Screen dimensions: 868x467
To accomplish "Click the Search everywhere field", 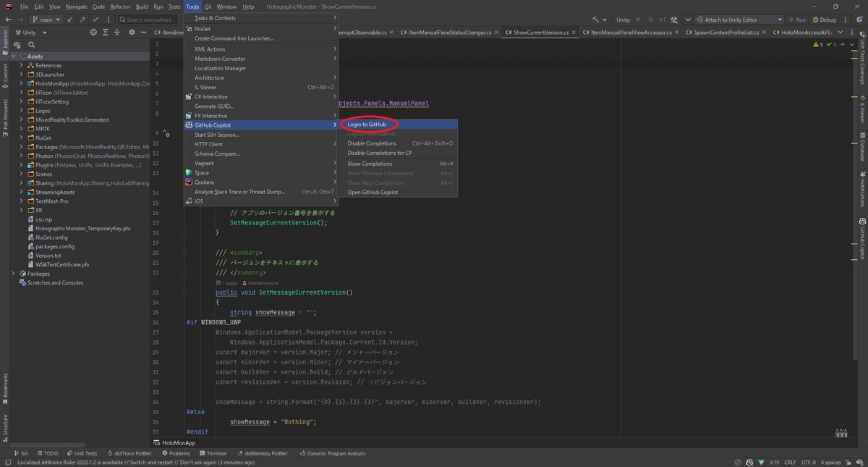I will (x=148, y=20).
